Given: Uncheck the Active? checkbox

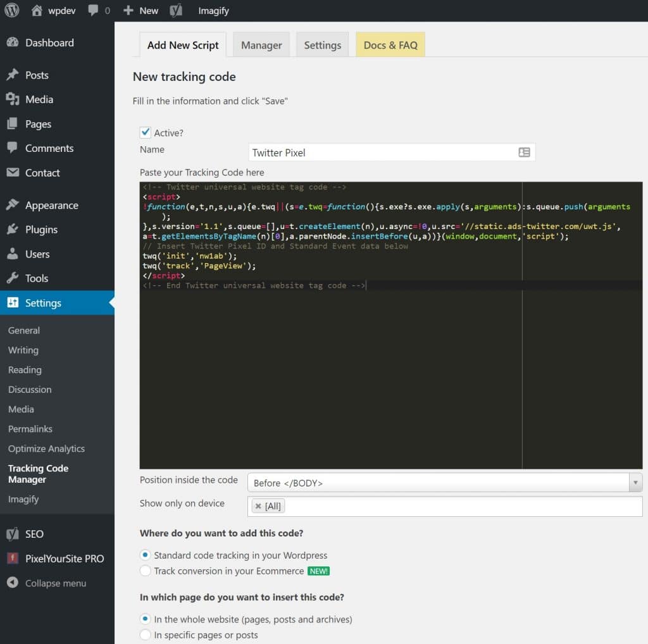Looking at the screenshot, I should point(145,132).
